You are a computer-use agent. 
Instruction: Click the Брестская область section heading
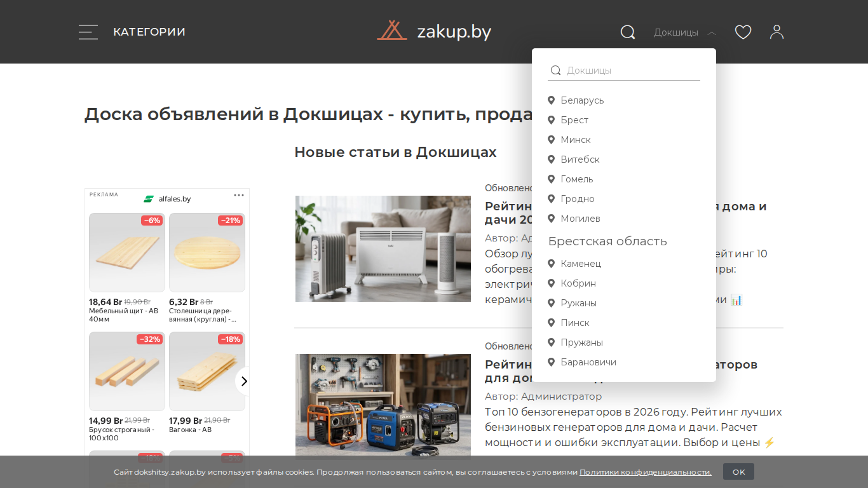607,241
